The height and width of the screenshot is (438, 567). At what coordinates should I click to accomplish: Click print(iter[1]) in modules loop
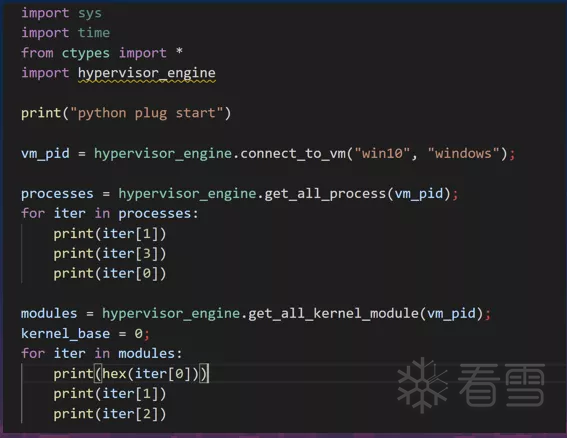110,394
